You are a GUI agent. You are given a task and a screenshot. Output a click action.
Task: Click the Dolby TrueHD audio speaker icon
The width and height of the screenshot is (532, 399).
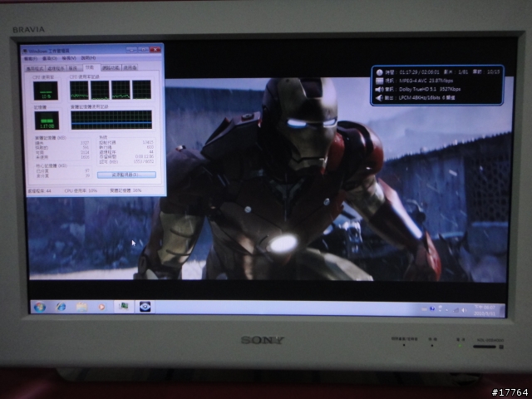coord(379,89)
